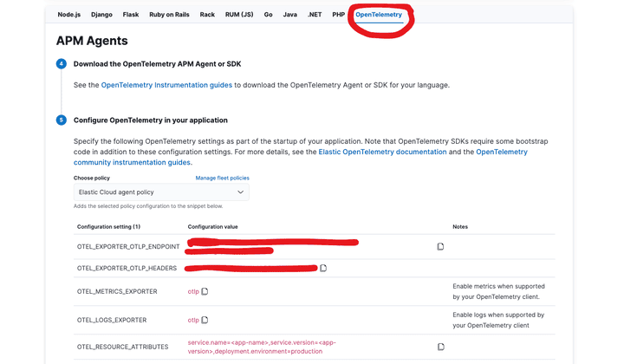The image size is (624, 364).
Task: Copy the OTEL_EXPORTER_OTLP_ENDPOINT value
Action: 440,247
